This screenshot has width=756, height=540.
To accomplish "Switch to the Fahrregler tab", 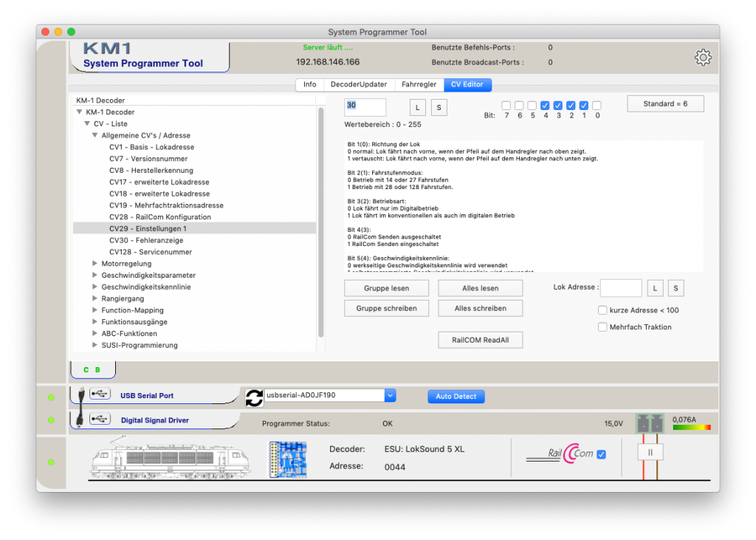I will pos(419,84).
